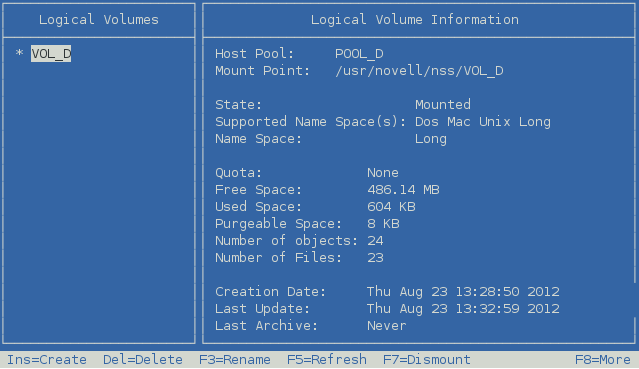Viewport: 639px width, 369px height.
Task: Click the Quota value None
Action: pyautogui.click(x=383, y=173)
